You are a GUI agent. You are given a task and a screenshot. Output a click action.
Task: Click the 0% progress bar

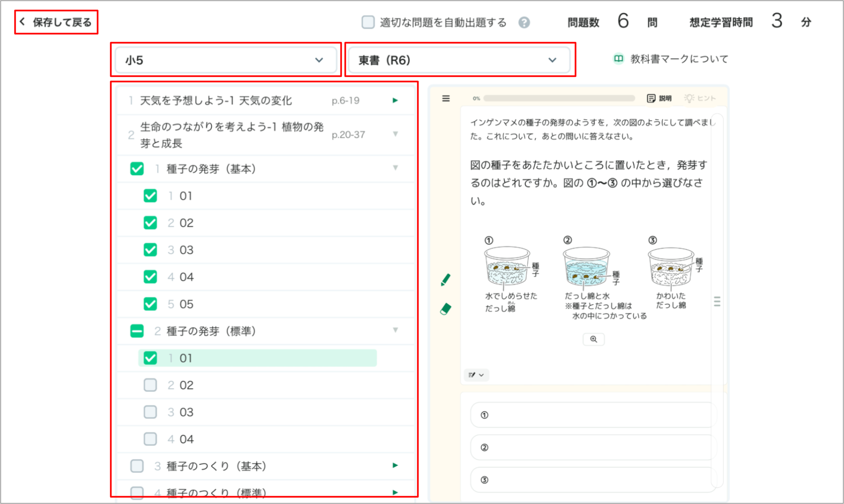click(559, 98)
